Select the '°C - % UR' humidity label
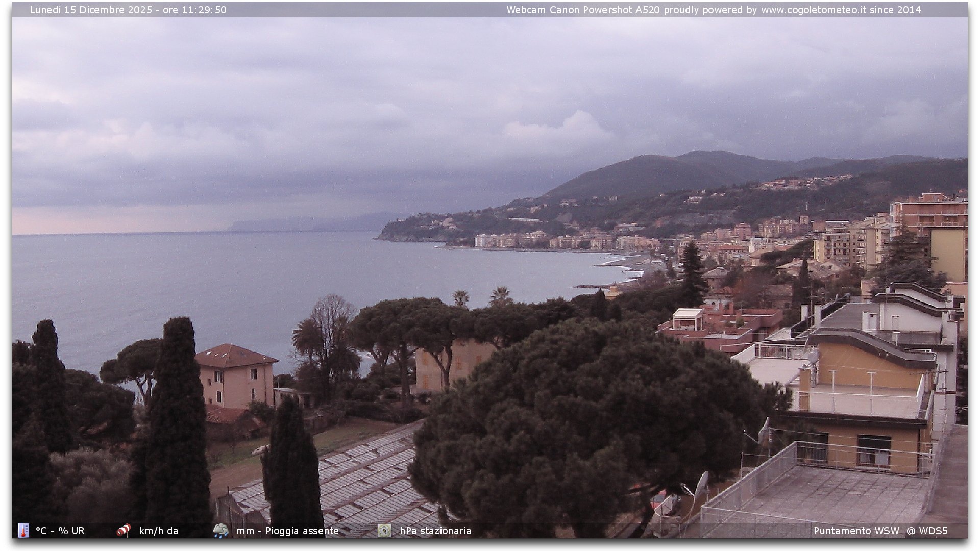The image size is (980, 551). (60, 531)
